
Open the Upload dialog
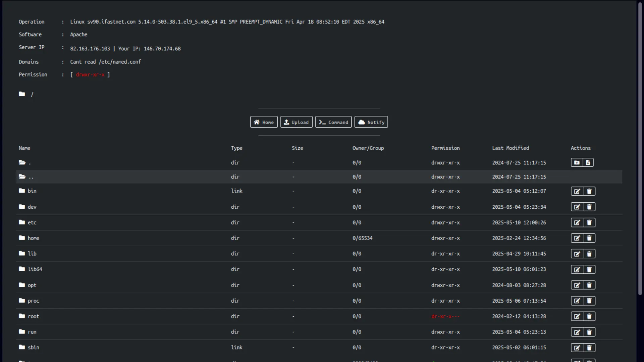pos(297,122)
